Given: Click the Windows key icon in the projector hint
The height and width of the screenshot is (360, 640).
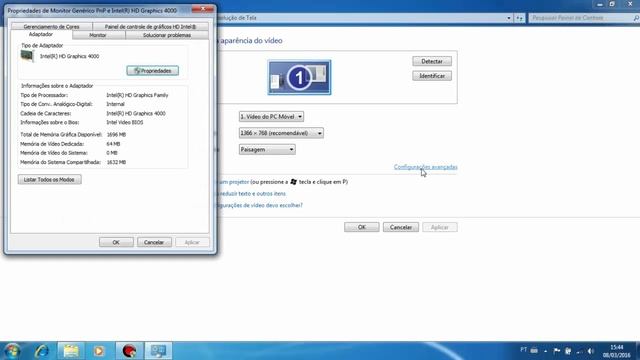Looking at the screenshot, I should (293, 182).
